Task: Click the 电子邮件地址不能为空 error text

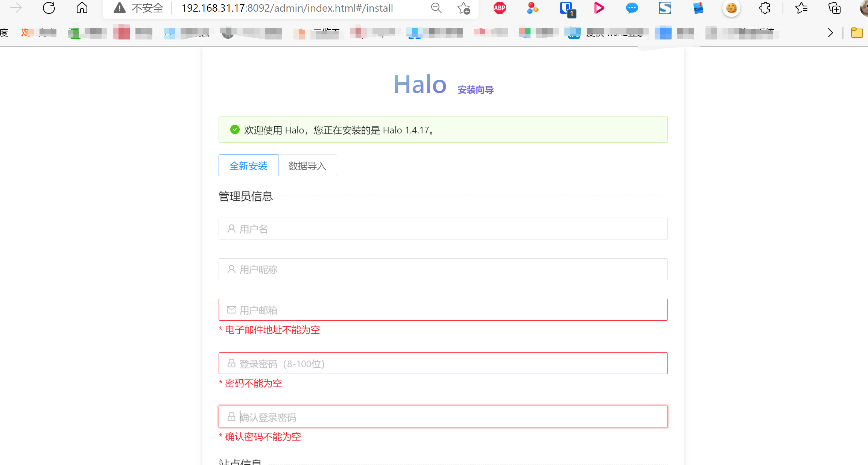Action: click(272, 330)
